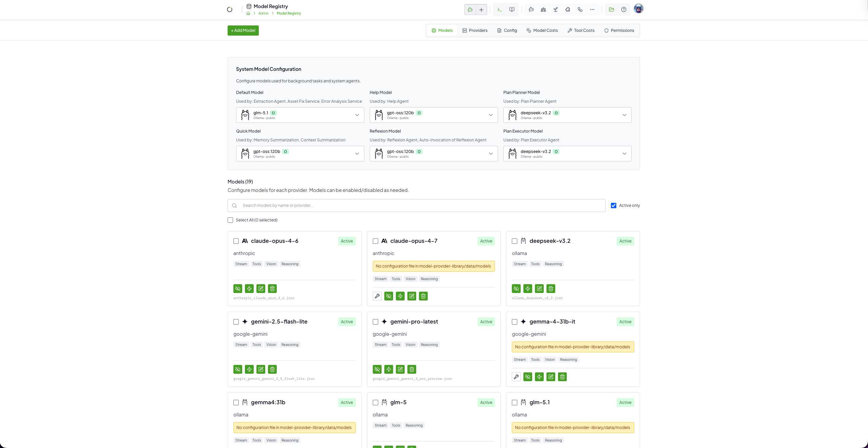Click the ollama_deepseek_v3_2.json filename
Image resolution: width=868 pixels, height=448 pixels.
(x=537, y=298)
